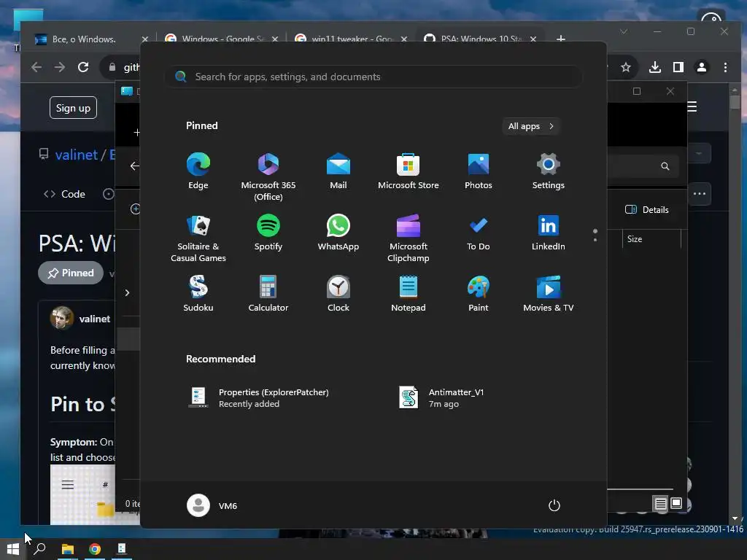This screenshot has width=747, height=560.
Task: Open ExplorerPatcher properties taskbar icon
Action: coord(122,549)
